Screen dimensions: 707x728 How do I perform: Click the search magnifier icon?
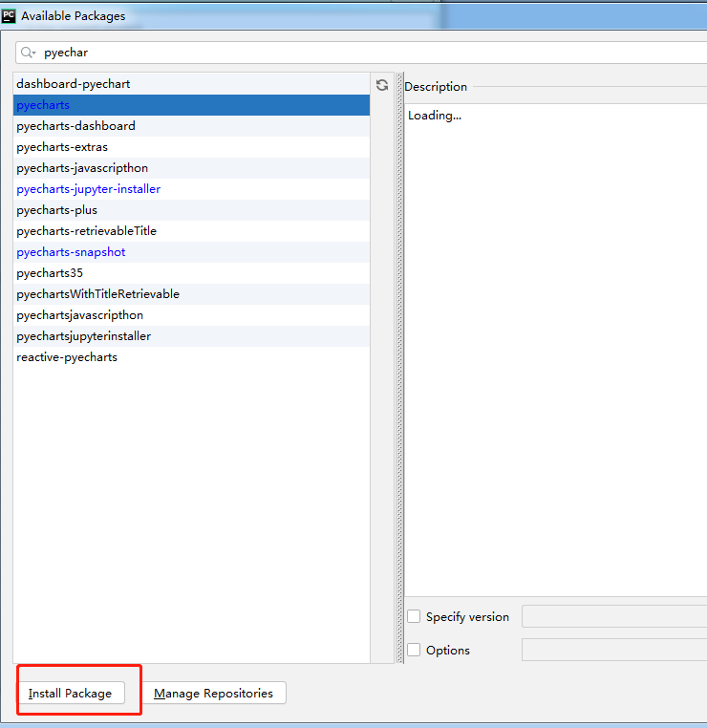tap(28, 53)
